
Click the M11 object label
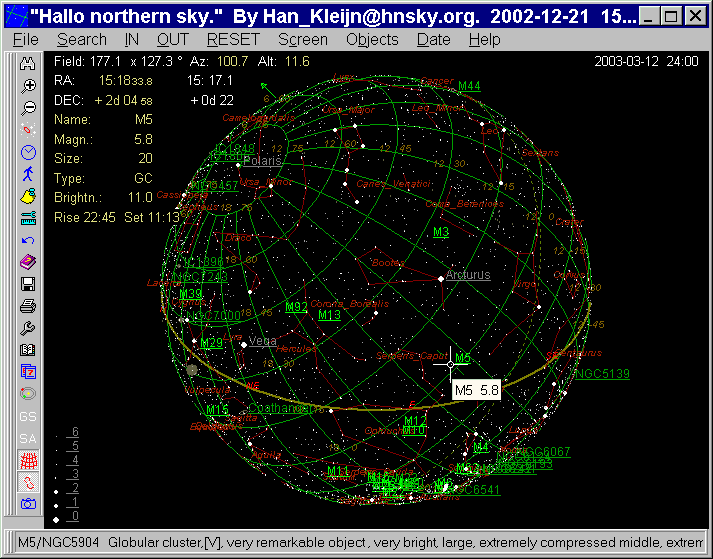pyautogui.click(x=338, y=471)
